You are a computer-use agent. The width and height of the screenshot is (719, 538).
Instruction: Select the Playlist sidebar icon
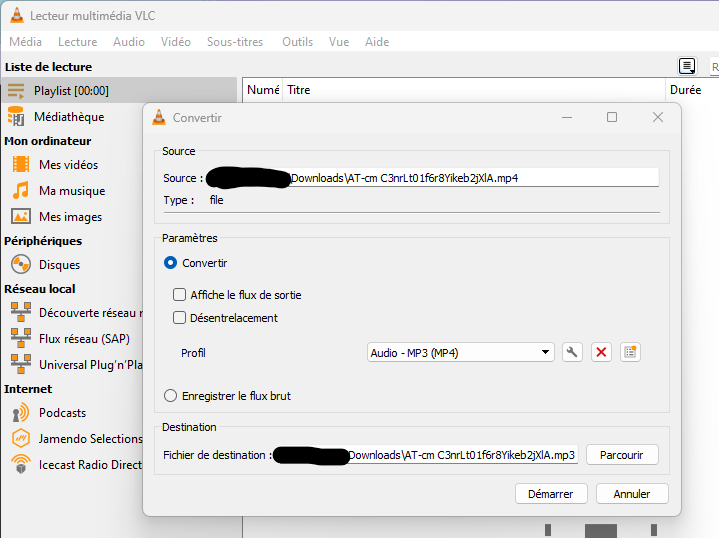coord(16,91)
